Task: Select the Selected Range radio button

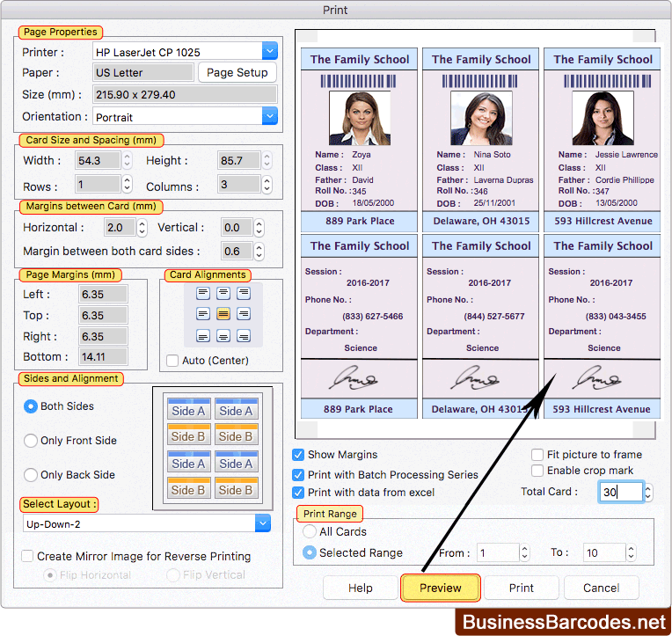Action: tap(310, 552)
